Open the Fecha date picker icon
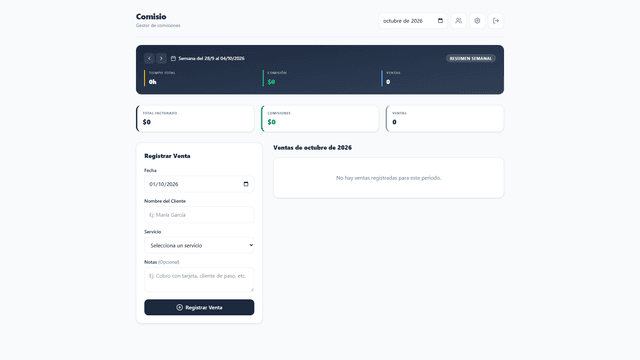This screenshot has height=360, width=640. [x=246, y=184]
